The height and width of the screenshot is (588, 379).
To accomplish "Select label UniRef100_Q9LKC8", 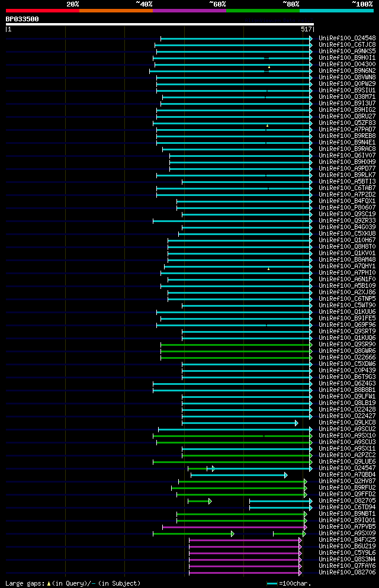I will pyautogui.click(x=347, y=423).
